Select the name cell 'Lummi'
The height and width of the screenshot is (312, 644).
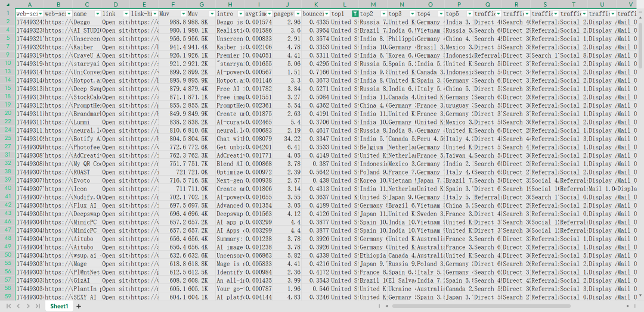point(86,122)
